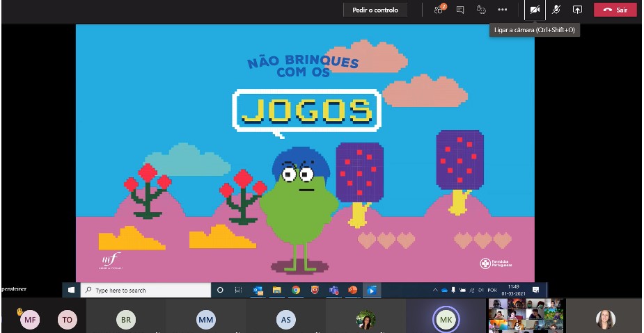Expand the hidden system tray icons chevron
644x333 pixels.
(436, 290)
